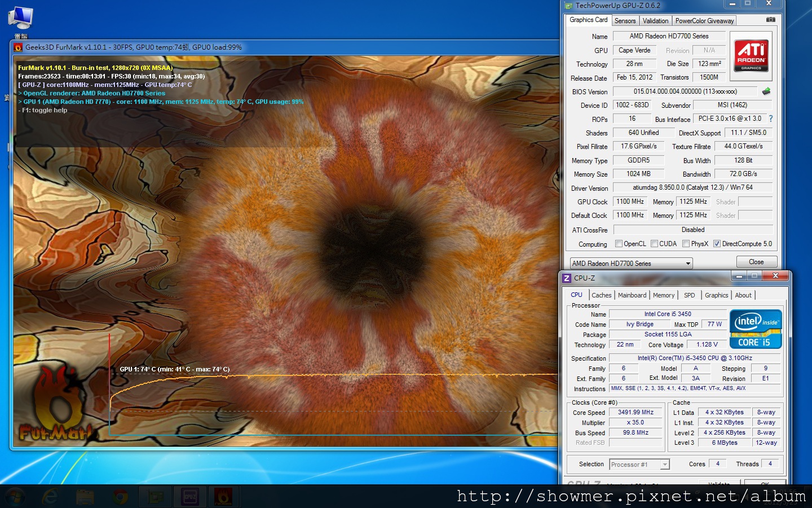
Task: Click the Level 3 cache 6 MBytes value
Action: (x=724, y=443)
